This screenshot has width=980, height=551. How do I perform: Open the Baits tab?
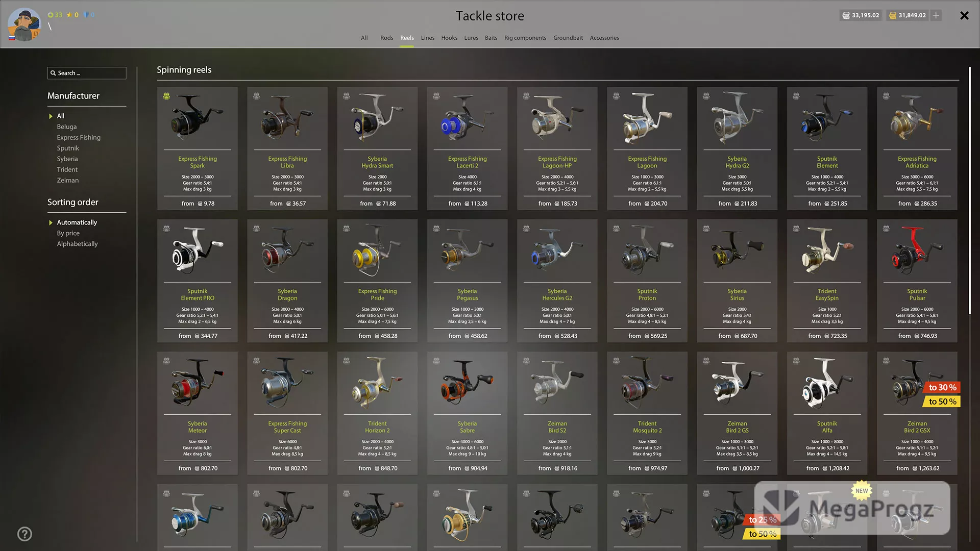pos(491,38)
